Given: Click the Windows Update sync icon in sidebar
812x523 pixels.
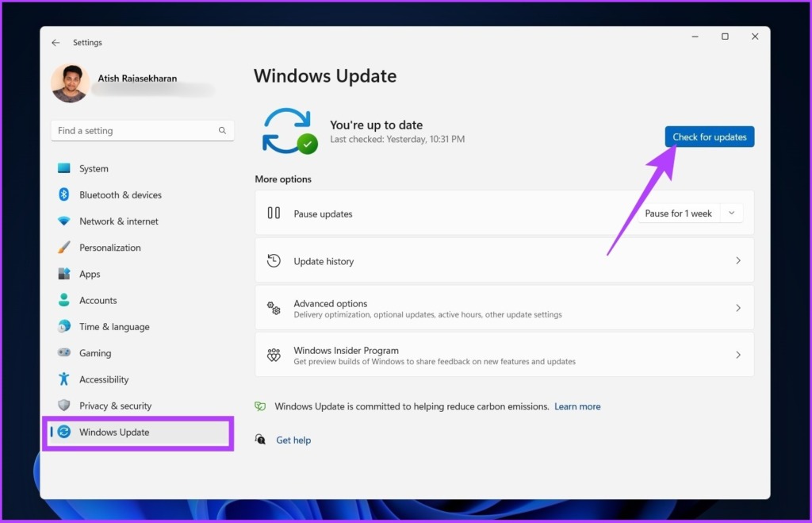Looking at the screenshot, I should click(63, 432).
